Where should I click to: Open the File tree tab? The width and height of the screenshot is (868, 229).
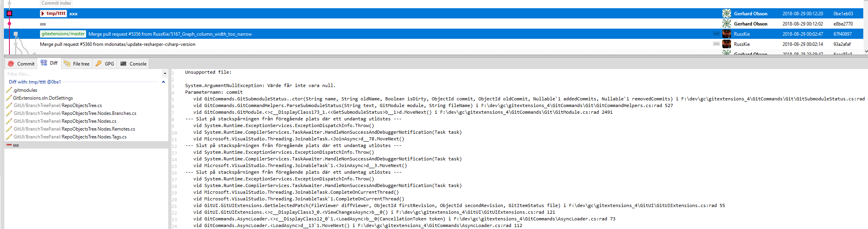[77, 64]
